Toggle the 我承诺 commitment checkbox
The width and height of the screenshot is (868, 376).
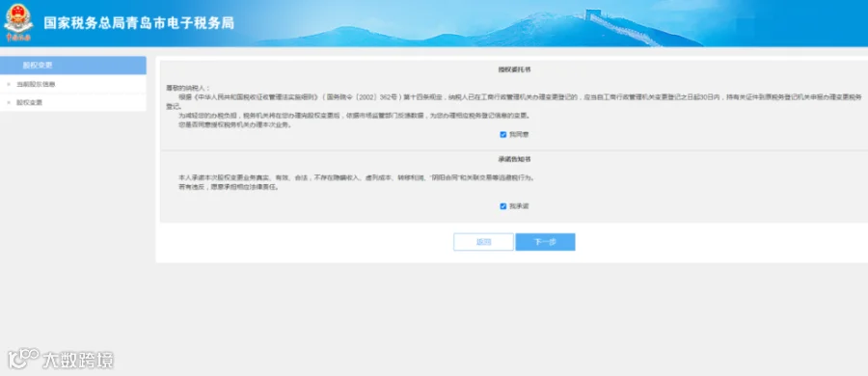pos(503,206)
